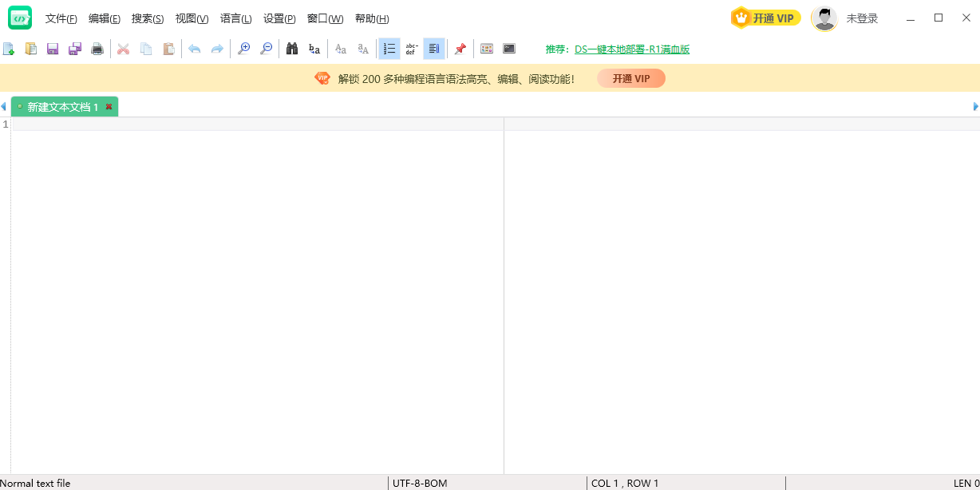Image resolution: width=980 pixels, height=490 pixels.
Task: Open the color palette tool
Action: (486, 48)
